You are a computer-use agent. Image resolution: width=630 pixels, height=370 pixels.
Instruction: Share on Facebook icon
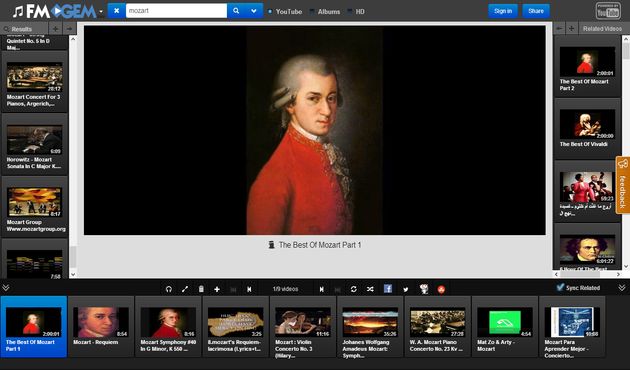[388, 289]
